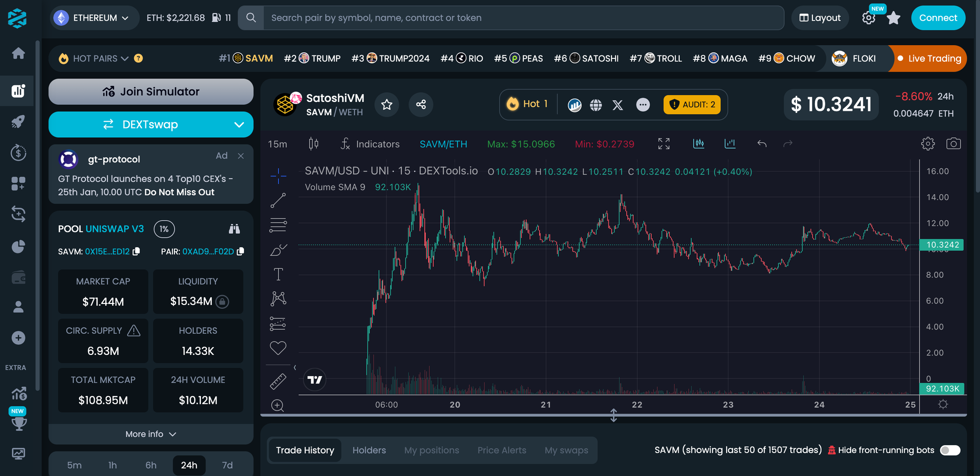Click the search magnifier icon

(251, 18)
